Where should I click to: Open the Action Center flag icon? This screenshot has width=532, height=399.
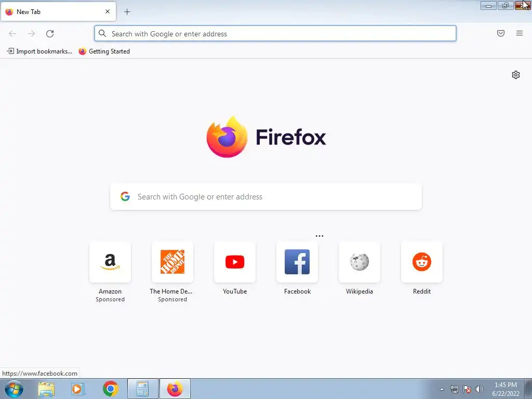[x=467, y=389]
